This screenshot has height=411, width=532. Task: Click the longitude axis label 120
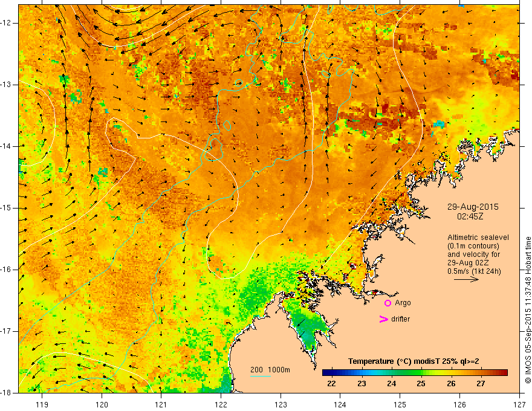102,404
